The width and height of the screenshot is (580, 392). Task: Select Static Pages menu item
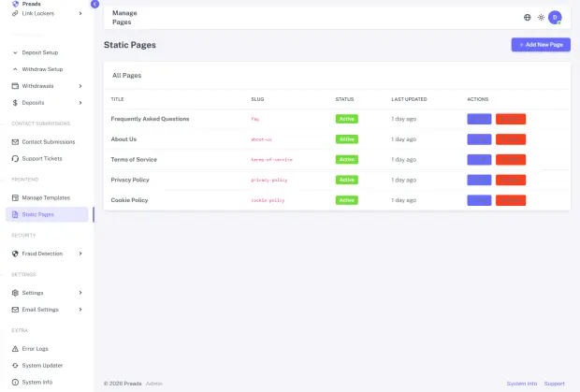(47, 214)
